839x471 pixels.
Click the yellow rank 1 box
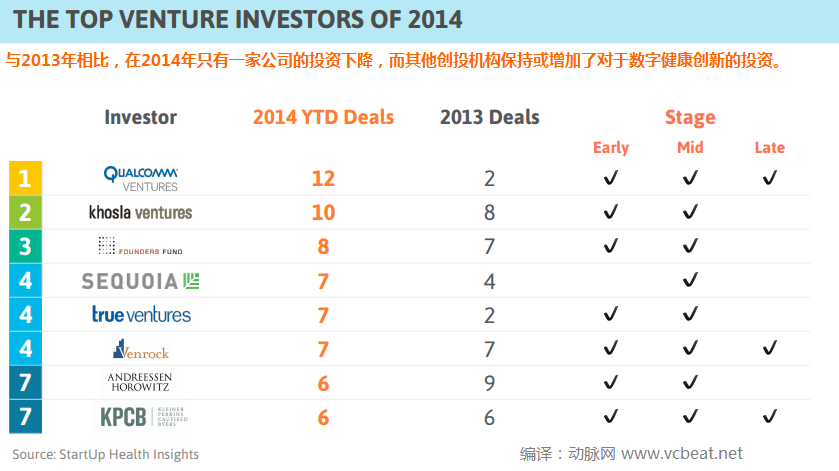(25, 178)
